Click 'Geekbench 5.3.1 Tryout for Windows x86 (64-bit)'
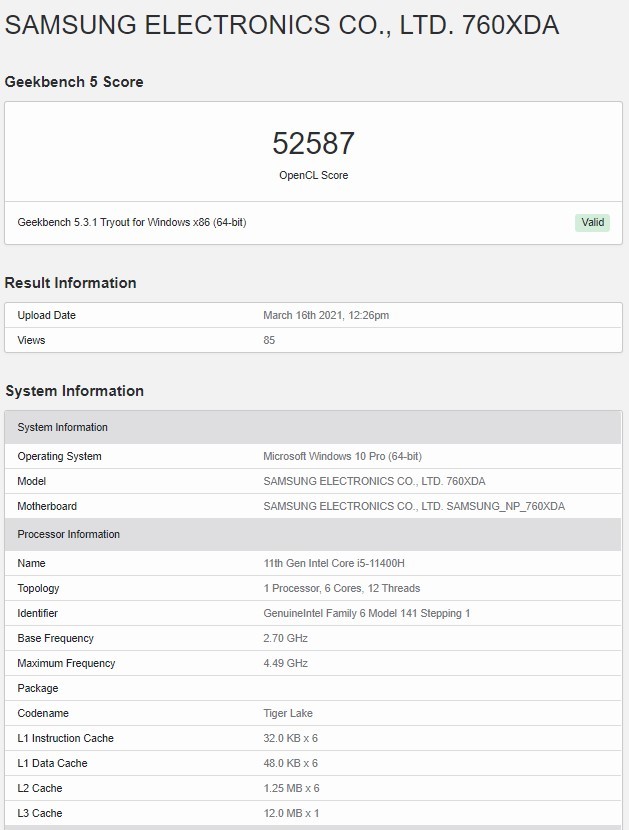Image resolution: width=629 pixels, height=830 pixels. (132, 222)
